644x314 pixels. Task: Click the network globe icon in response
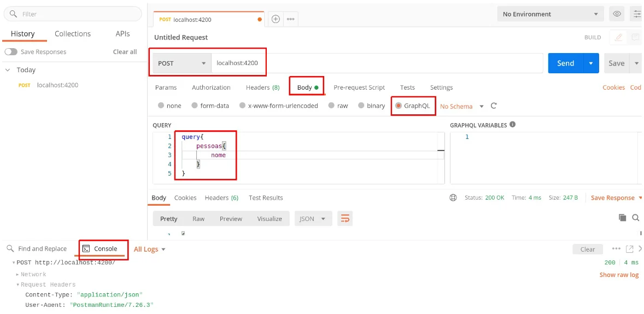click(453, 197)
